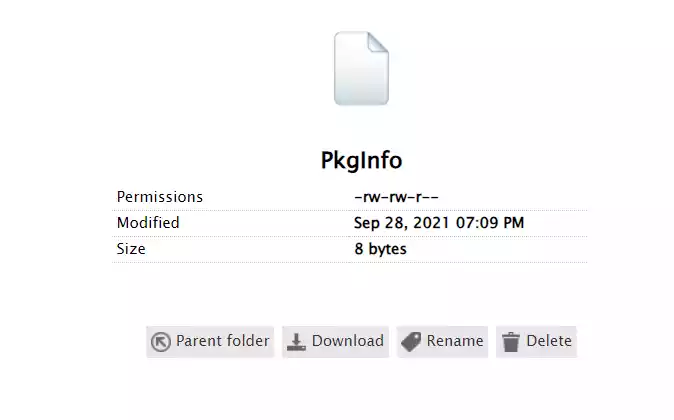Click the Modified field label
The image size is (674, 420).
pyautogui.click(x=148, y=223)
